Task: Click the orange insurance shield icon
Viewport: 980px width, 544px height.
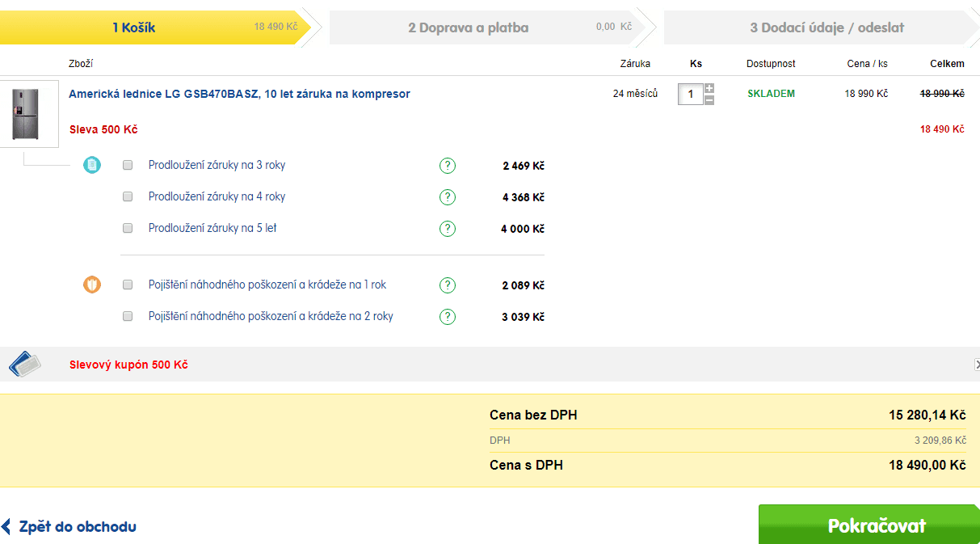Action: 92,285
